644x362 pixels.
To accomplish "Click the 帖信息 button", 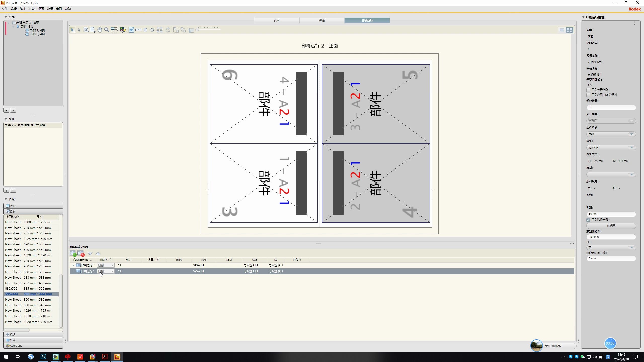I will coord(611,226).
